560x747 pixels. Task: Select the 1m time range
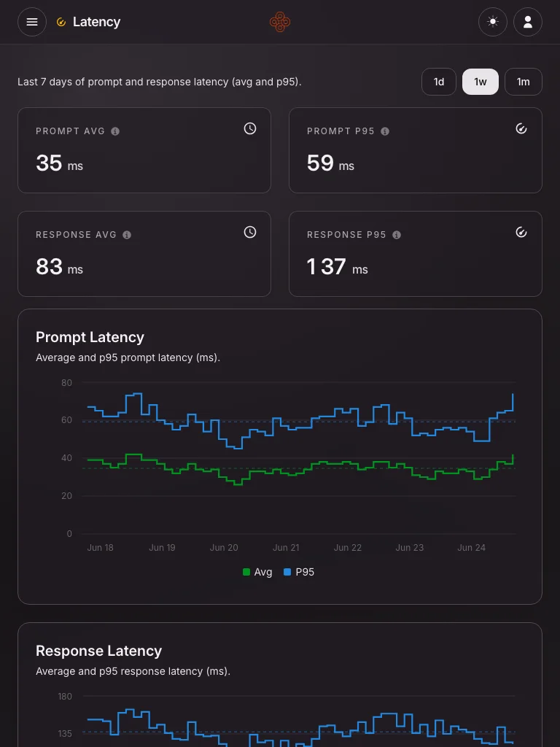point(524,82)
